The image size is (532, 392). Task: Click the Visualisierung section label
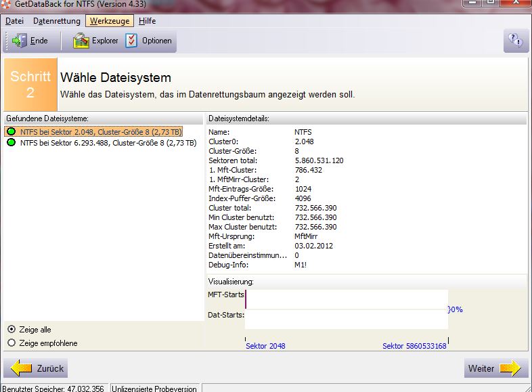(231, 282)
